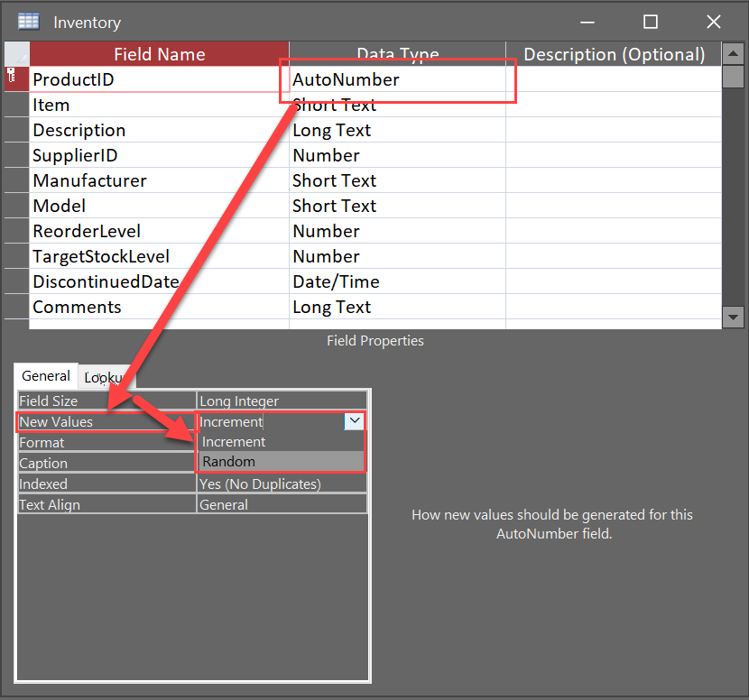Click the row selector for Comments field
The image size is (749, 700).
coord(17,307)
